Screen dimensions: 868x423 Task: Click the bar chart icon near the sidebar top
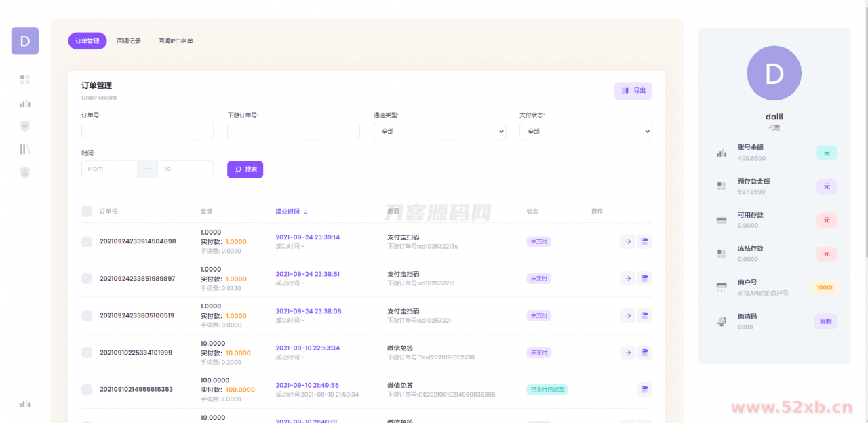pyautogui.click(x=25, y=104)
